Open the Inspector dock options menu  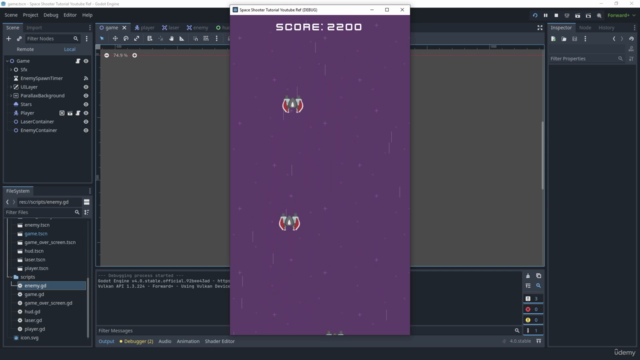tap(634, 28)
